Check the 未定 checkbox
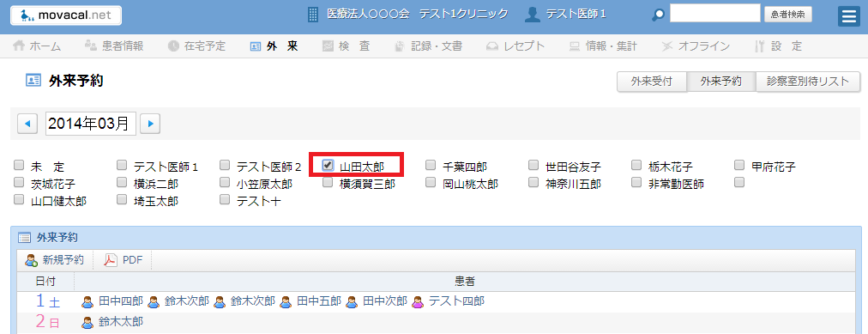The height and width of the screenshot is (334, 868). (20, 165)
